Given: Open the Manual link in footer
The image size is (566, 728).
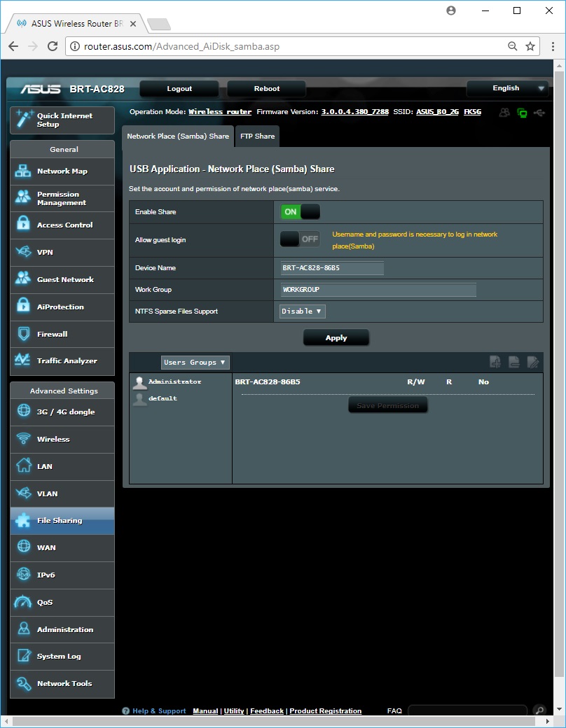Looking at the screenshot, I should [205, 710].
